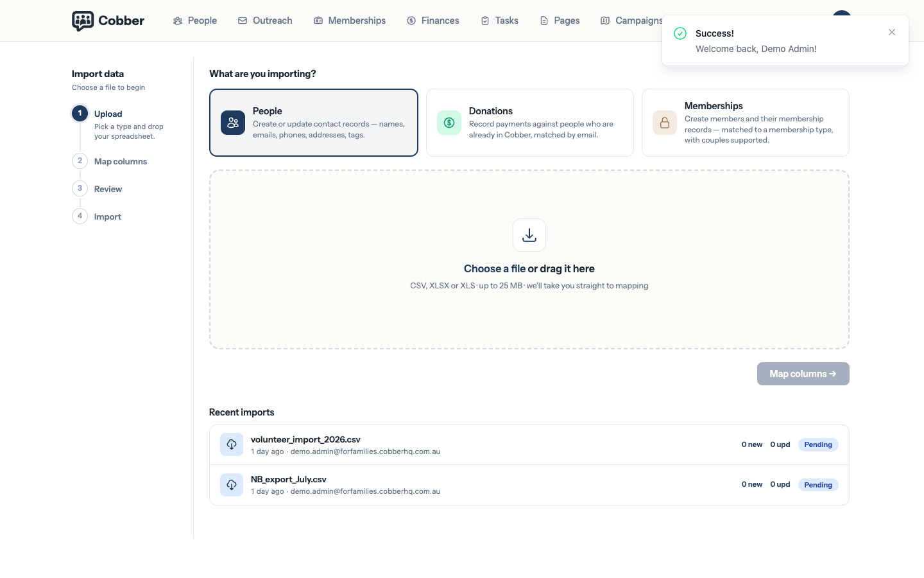Select the Memberships import type card
The image size is (924, 578).
click(x=746, y=123)
